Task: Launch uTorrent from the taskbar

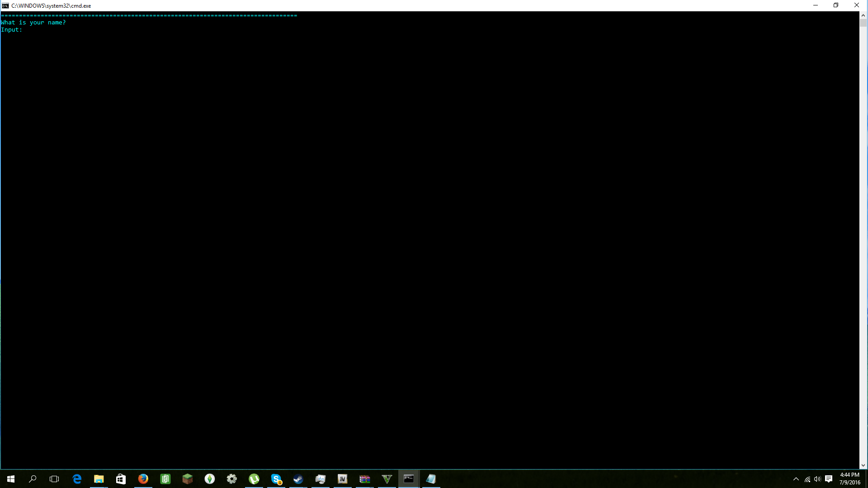Action: click(254, 479)
